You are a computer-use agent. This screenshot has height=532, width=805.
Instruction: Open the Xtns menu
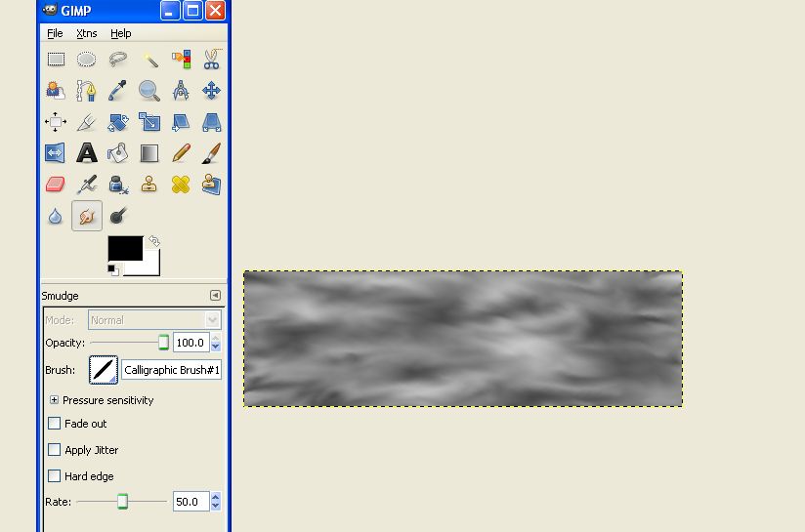click(x=86, y=33)
